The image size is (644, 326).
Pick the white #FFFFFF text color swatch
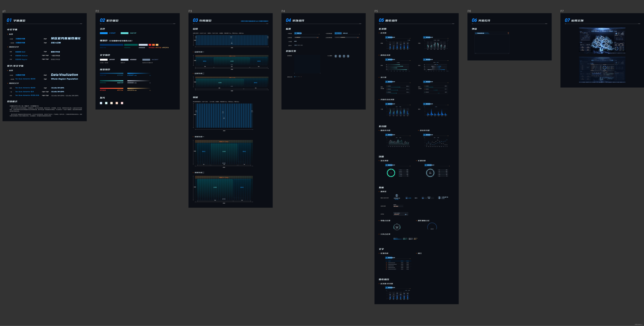point(104,60)
